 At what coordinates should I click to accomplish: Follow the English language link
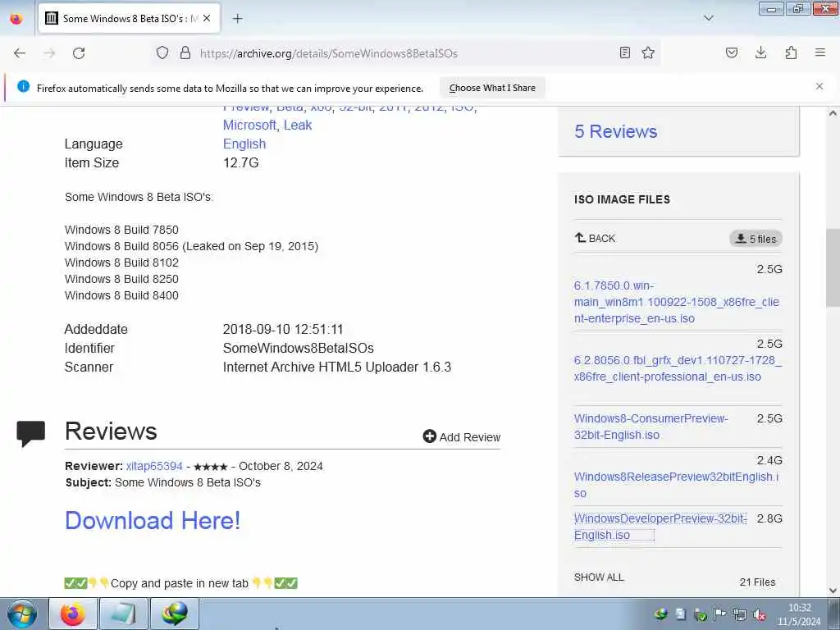coord(244,144)
